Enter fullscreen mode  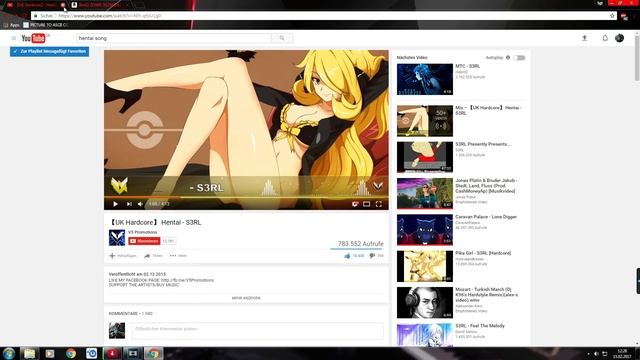pos(379,204)
